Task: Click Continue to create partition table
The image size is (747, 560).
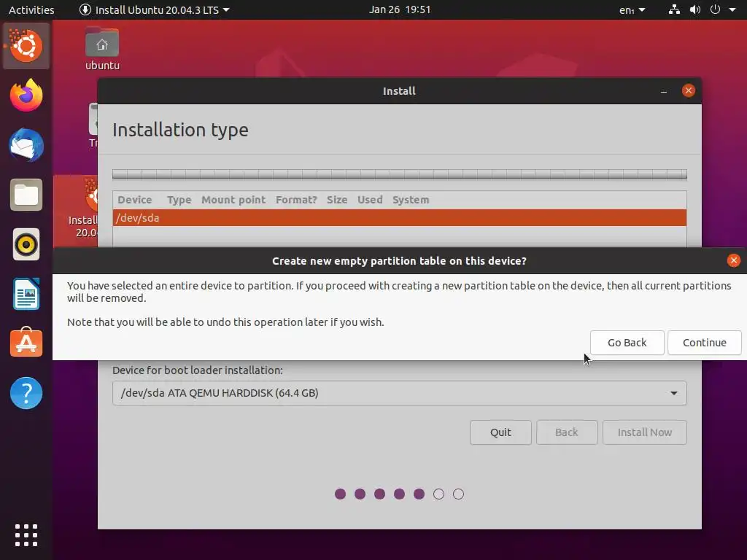Action: 705,343
